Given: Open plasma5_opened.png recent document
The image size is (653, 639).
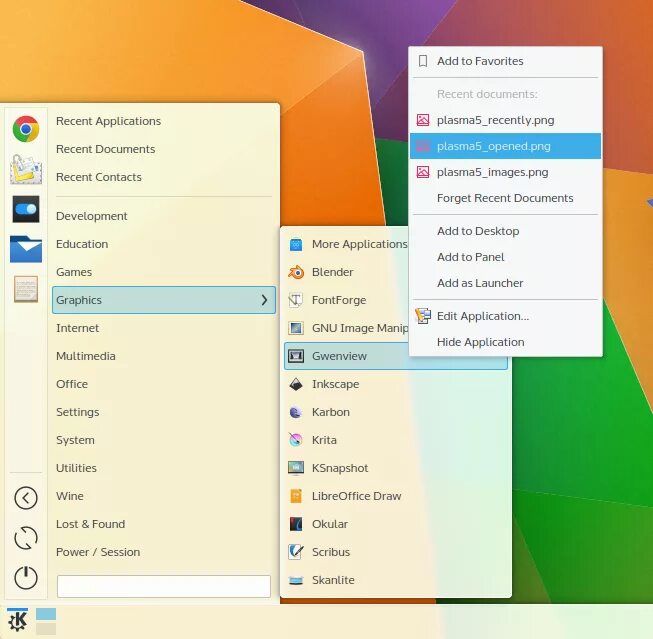Looking at the screenshot, I should 505,146.
